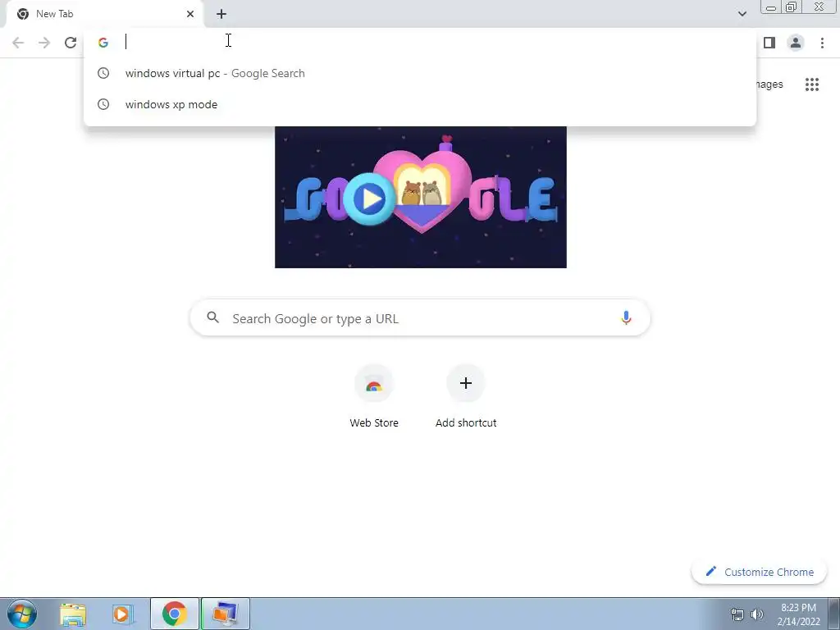The width and height of the screenshot is (840, 630).
Task: Expand the tab search chevron
Action: [x=742, y=14]
